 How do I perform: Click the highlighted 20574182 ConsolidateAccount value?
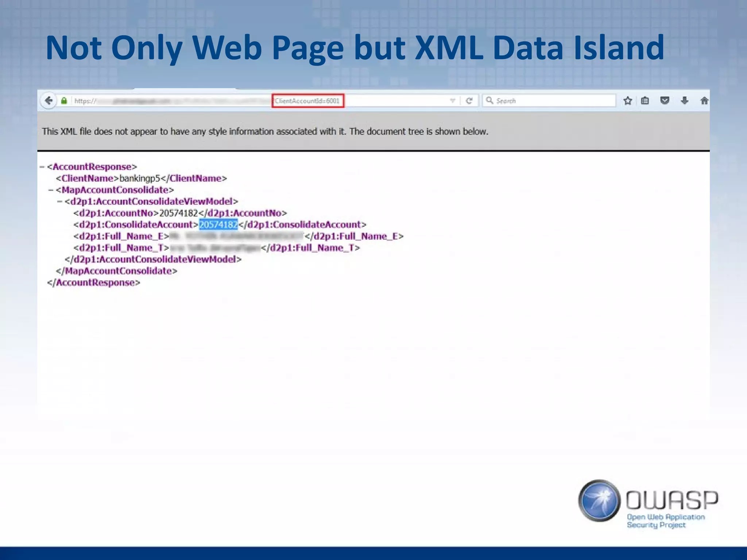218,225
